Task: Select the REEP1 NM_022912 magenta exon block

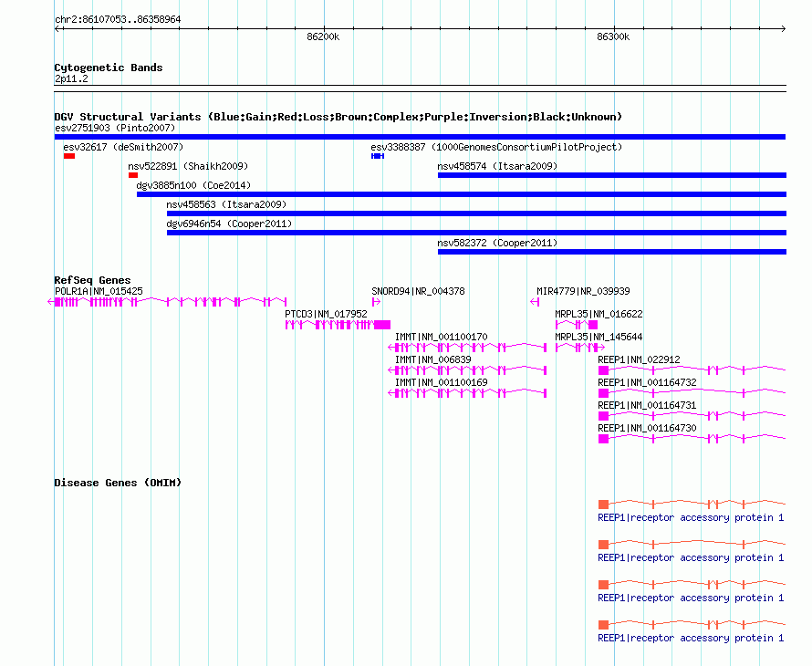Action: (603, 370)
